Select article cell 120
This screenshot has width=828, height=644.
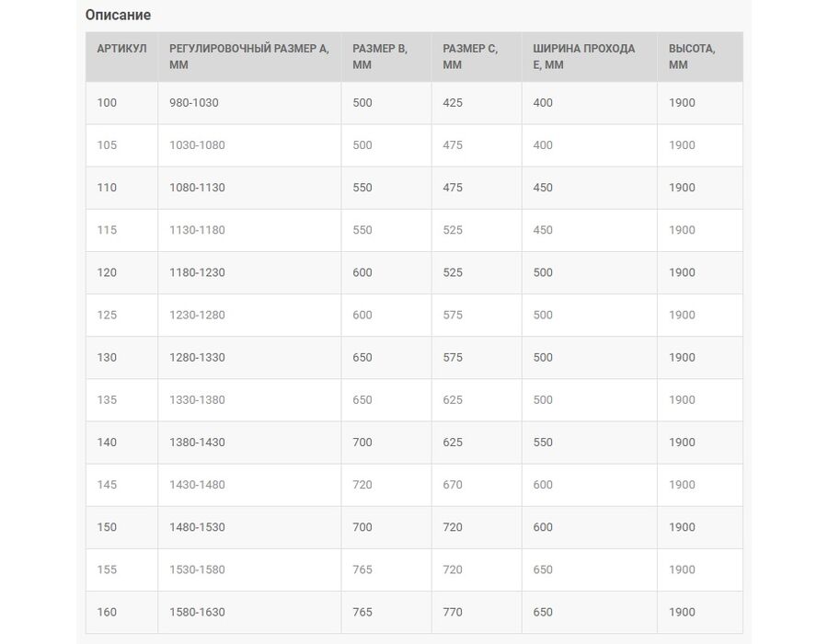122,273
